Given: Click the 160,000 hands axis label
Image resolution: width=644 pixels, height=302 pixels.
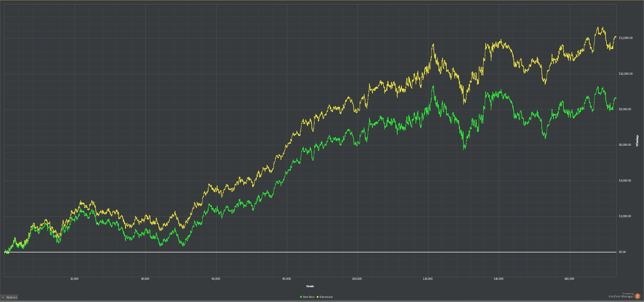Looking at the screenshot, I should pos(569,279).
